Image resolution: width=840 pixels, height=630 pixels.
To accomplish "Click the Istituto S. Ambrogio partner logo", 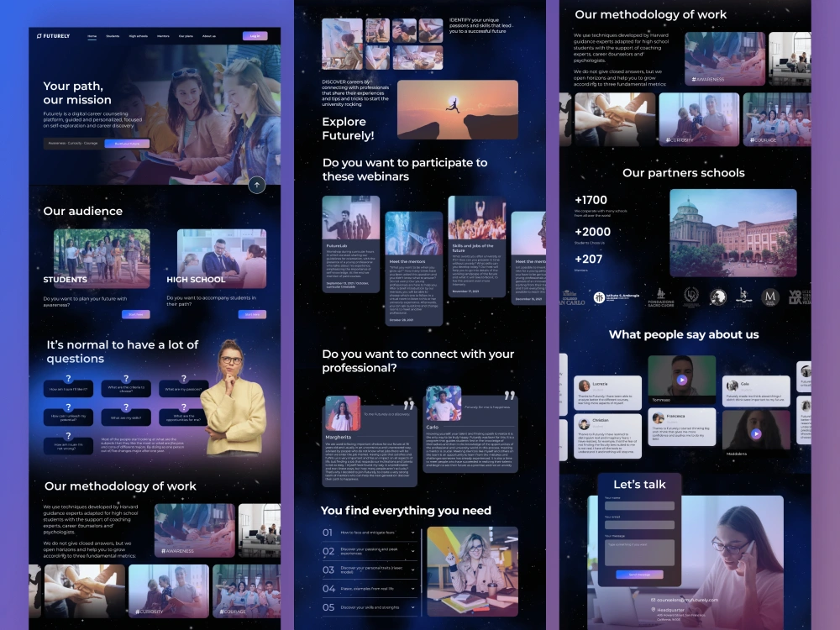I will click(x=616, y=297).
